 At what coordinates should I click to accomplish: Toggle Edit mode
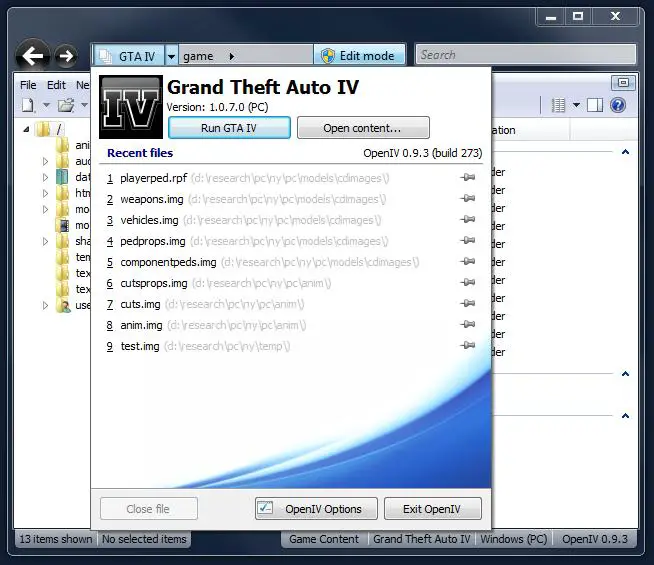pyautogui.click(x=359, y=55)
